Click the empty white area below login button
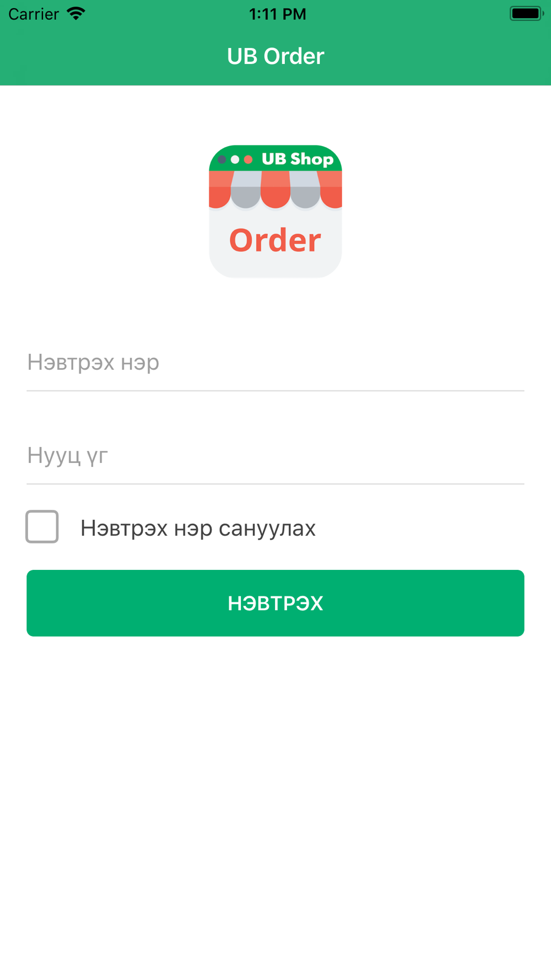Image resolution: width=551 pixels, height=980 pixels. pyautogui.click(x=275, y=799)
